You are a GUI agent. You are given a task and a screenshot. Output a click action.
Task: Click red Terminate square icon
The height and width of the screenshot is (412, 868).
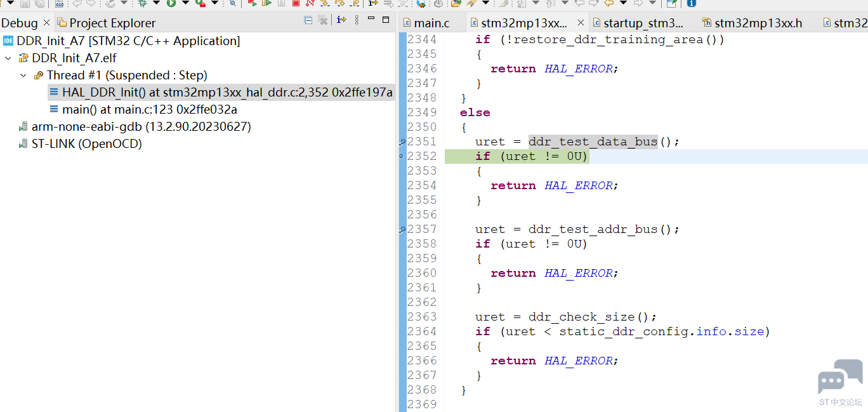click(x=296, y=3)
